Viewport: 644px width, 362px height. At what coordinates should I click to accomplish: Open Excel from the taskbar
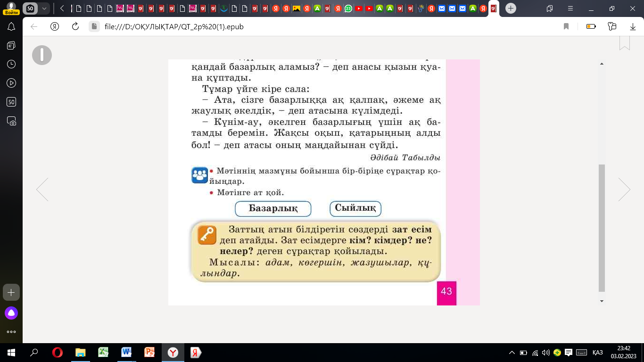[104, 353]
